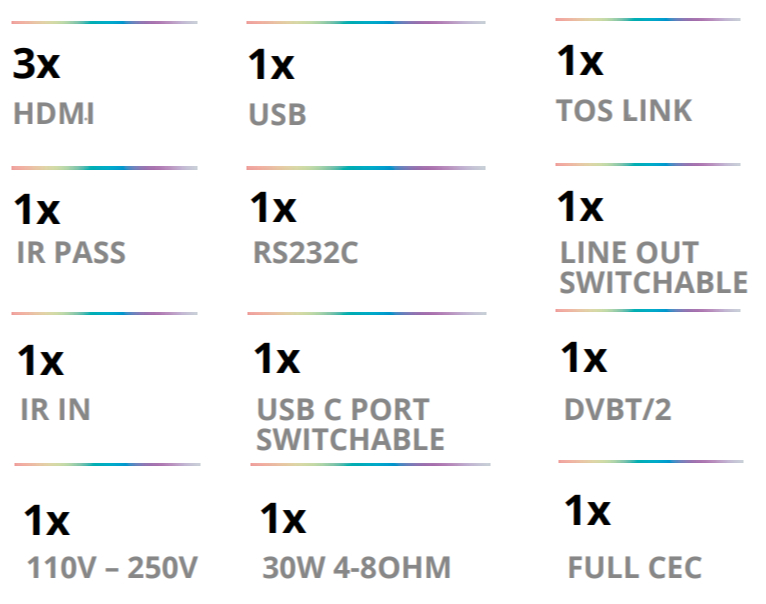This screenshot has width=766, height=604.
Task: Select the 30W 4-8OHM text
Action: coord(357,567)
